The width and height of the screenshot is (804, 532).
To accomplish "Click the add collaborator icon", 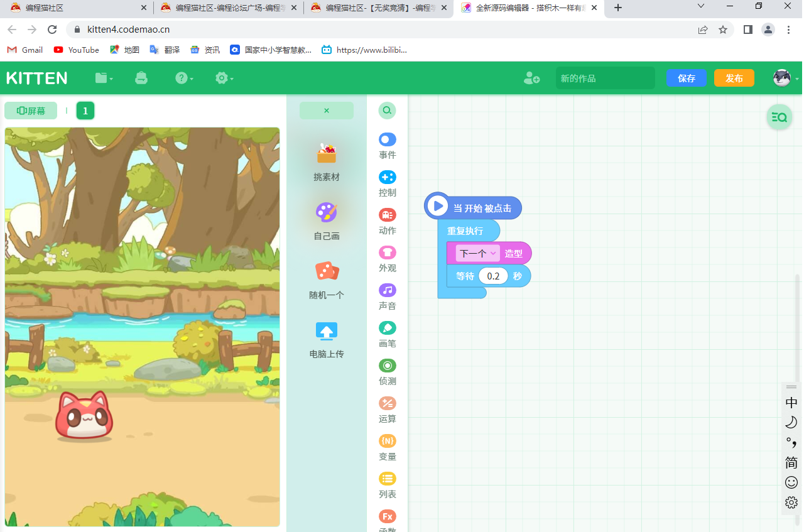I will pos(532,78).
